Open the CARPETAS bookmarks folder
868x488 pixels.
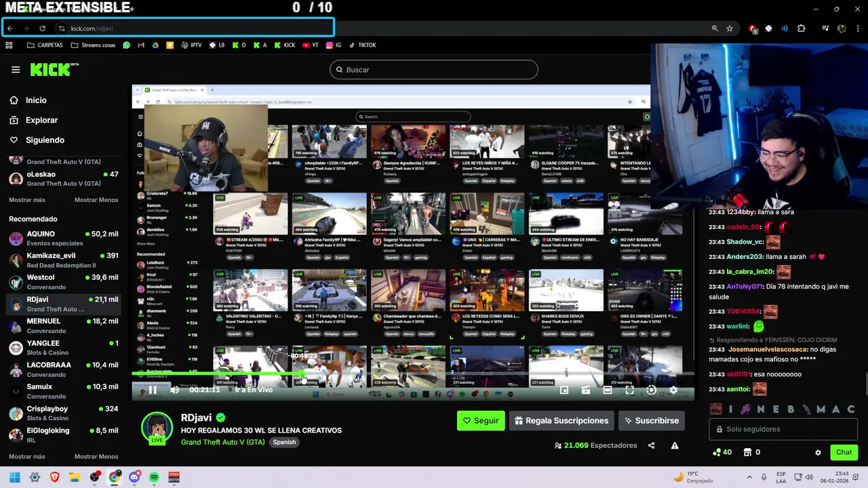45,45
